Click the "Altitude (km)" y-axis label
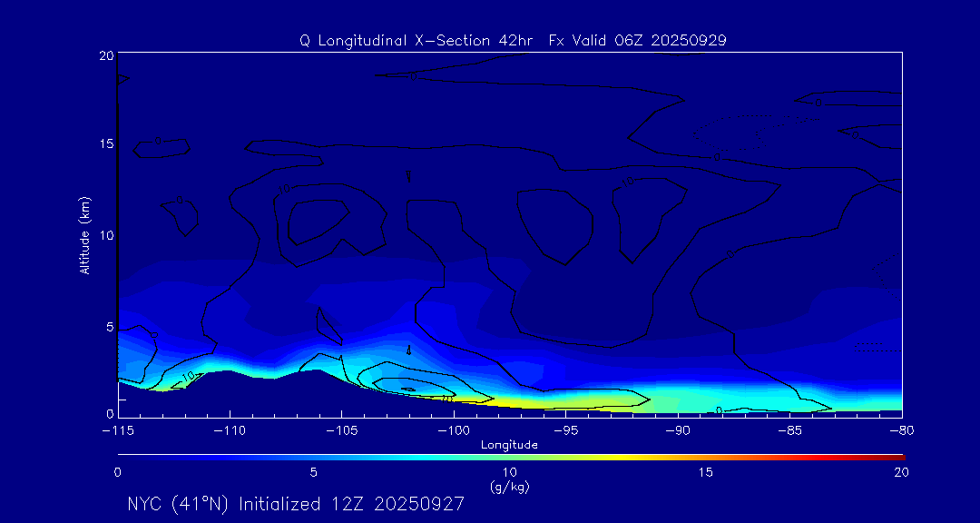This screenshot has height=523, width=980. pos(84,235)
